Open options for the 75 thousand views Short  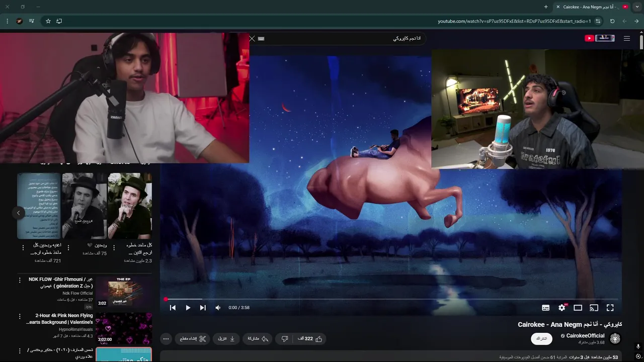click(68, 247)
